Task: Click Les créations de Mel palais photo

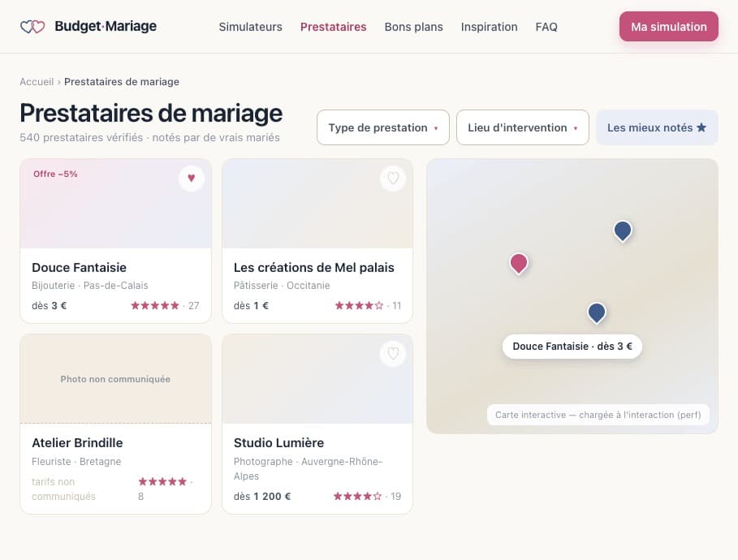Action: click(317, 203)
